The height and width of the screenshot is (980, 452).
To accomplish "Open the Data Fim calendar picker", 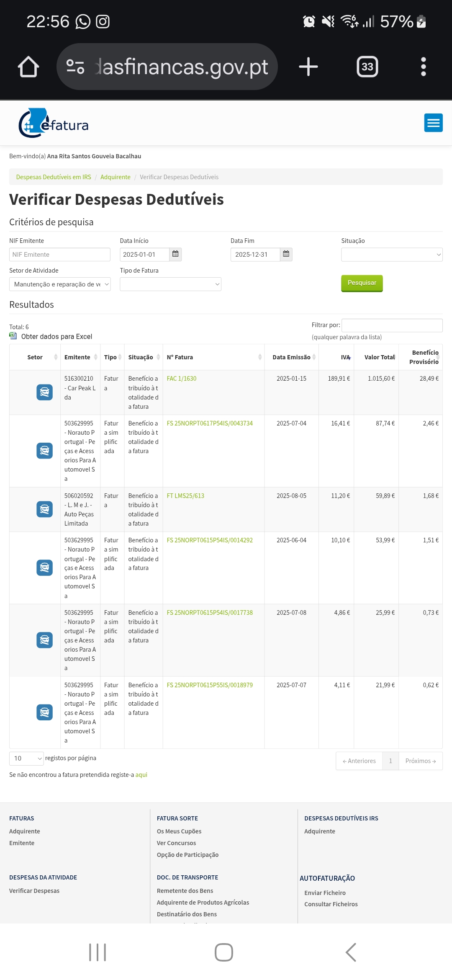I will click(286, 254).
